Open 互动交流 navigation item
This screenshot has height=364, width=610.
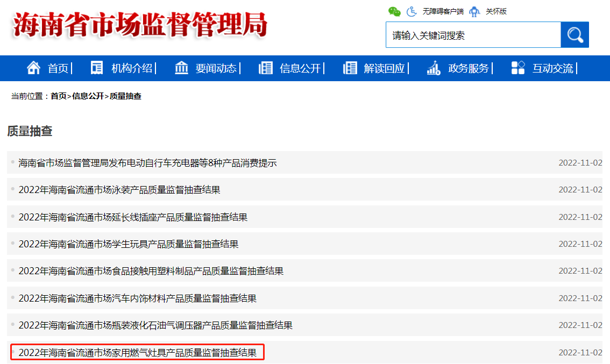(x=553, y=68)
